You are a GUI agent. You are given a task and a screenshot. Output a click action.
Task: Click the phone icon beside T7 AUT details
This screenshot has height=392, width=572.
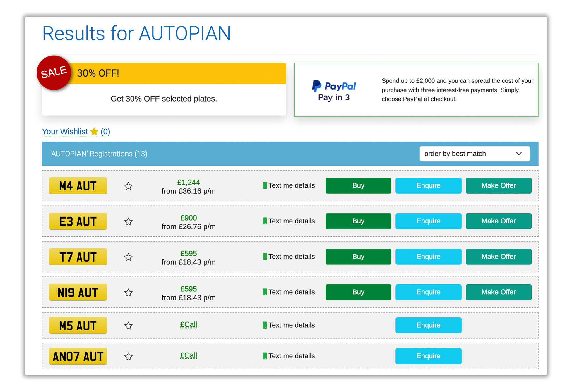click(x=264, y=257)
